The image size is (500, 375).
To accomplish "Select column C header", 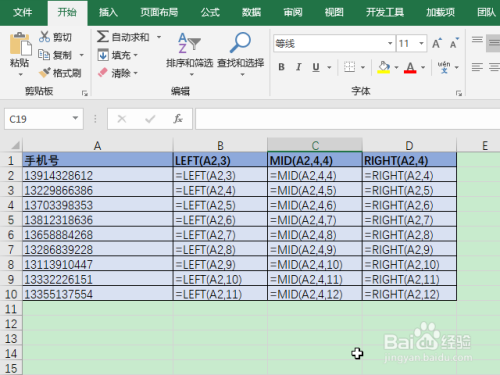I will point(315,145).
